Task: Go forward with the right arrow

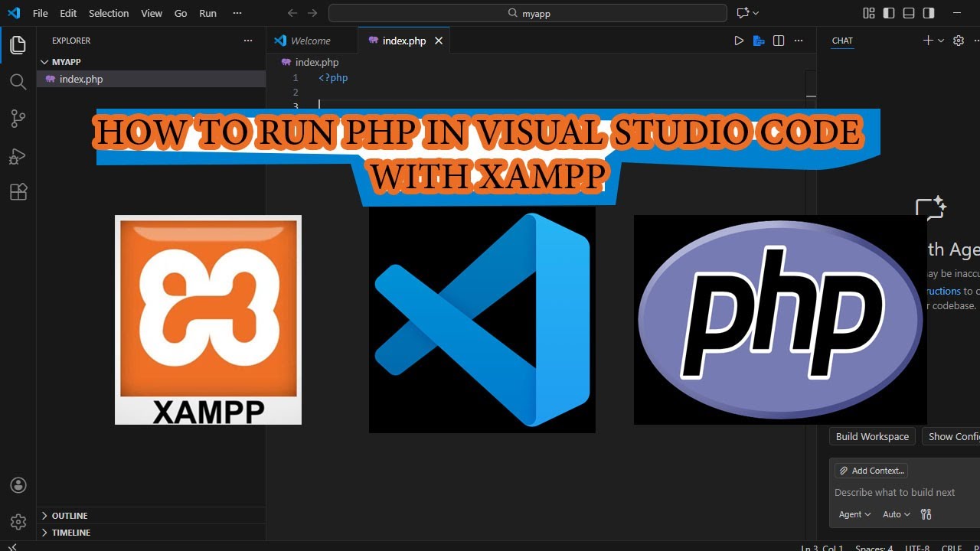Action: click(312, 13)
